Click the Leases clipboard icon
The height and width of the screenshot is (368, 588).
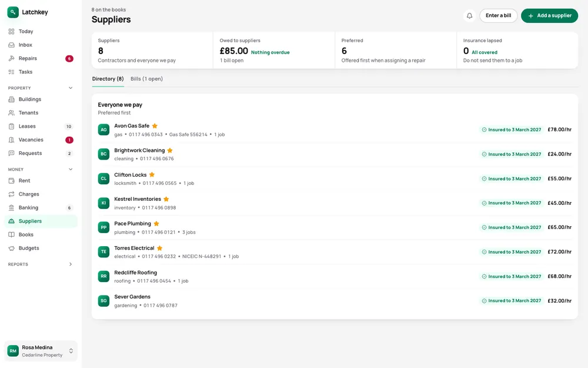click(x=12, y=127)
